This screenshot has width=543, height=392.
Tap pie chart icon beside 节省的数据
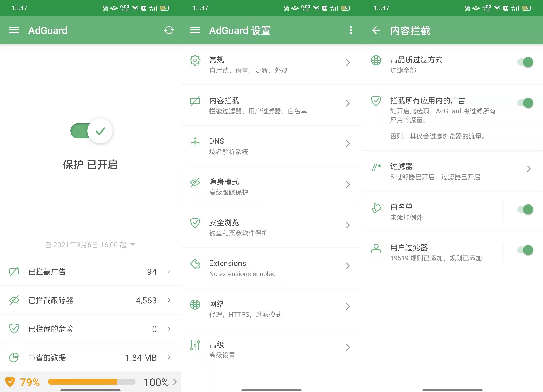tap(14, 357)
